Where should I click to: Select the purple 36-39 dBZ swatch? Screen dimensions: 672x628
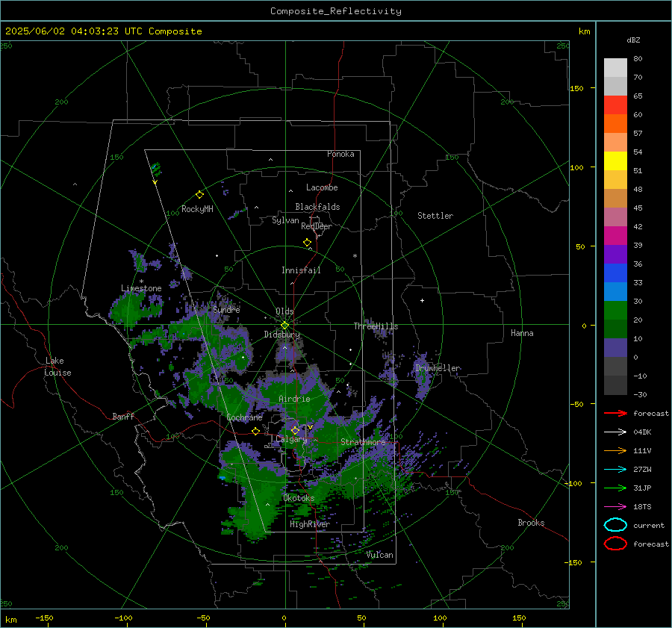615,254
